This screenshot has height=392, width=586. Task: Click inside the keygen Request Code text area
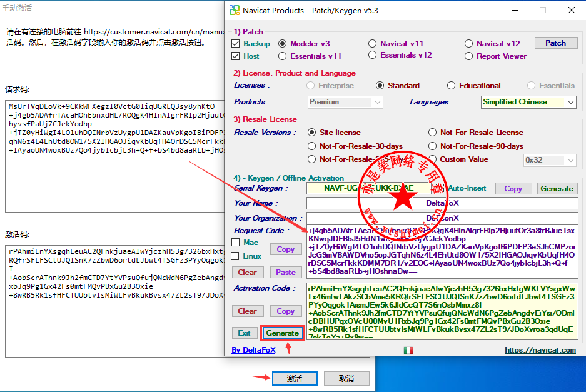click(442, 252)
